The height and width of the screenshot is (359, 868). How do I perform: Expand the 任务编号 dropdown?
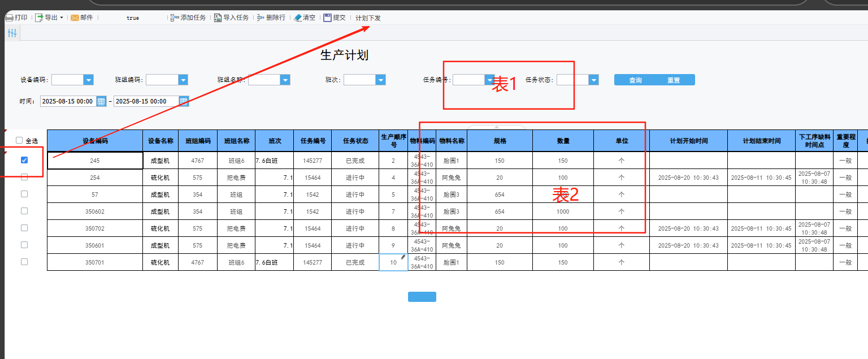[490, 80]
